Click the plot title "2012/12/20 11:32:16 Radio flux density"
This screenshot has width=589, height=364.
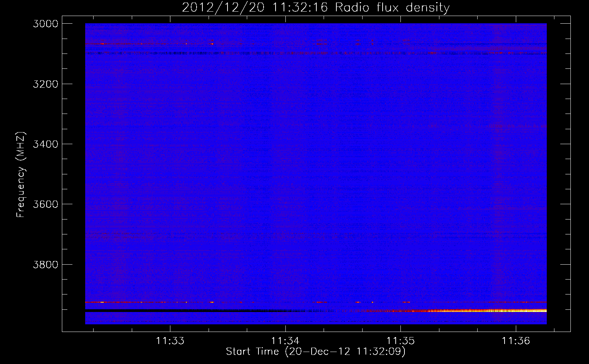(316, 8)
